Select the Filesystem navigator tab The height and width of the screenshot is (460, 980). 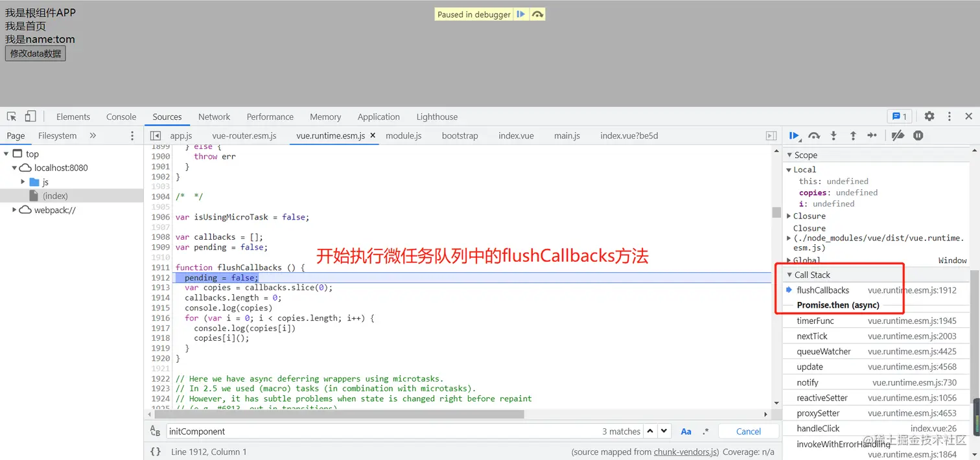tap(57, 135)
